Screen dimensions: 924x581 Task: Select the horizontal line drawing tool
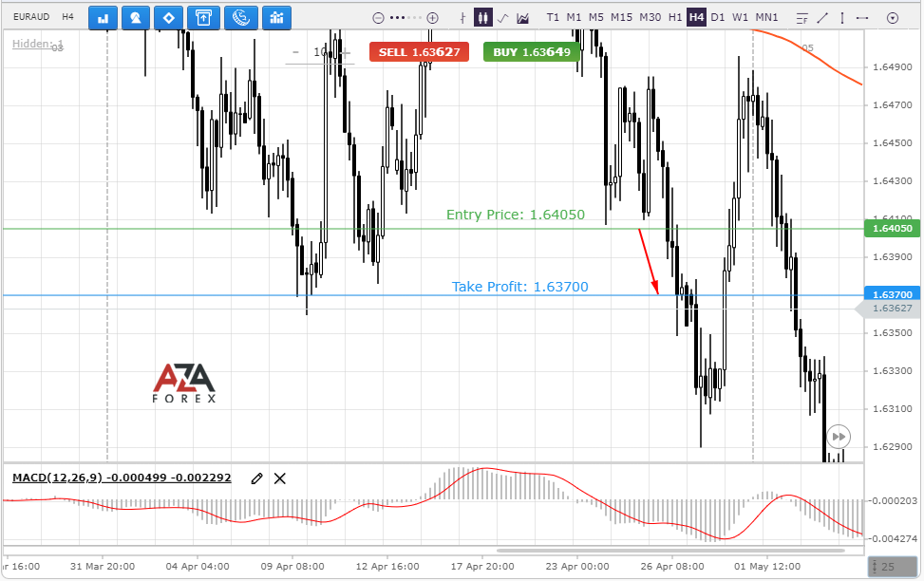[x=862, y=18]
